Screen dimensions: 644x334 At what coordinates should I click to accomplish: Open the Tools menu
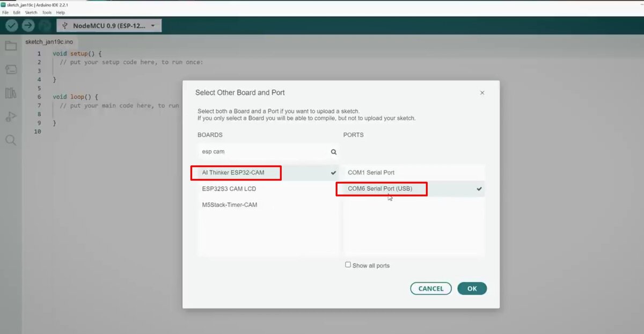(x=47, y=12)
